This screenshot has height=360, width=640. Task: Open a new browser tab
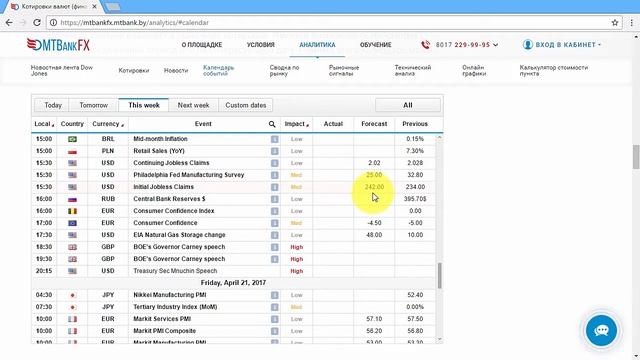(x=113, y=7)
